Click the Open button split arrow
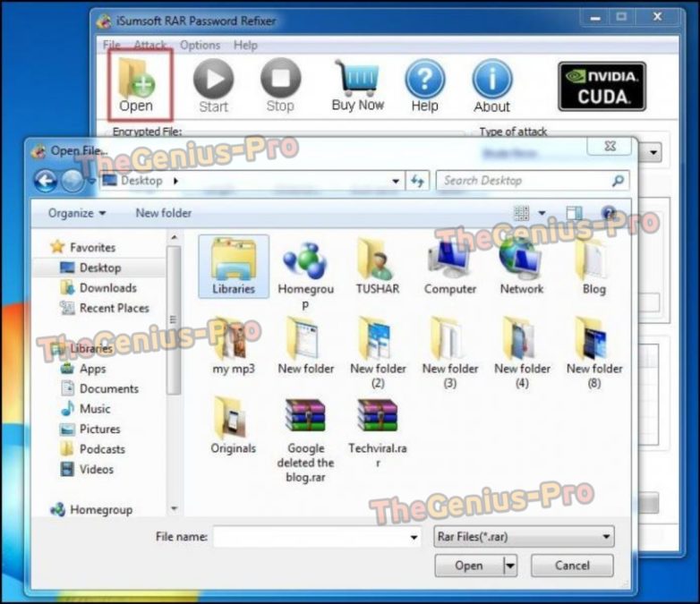700x604 pixels. click(x=510, y=566)
